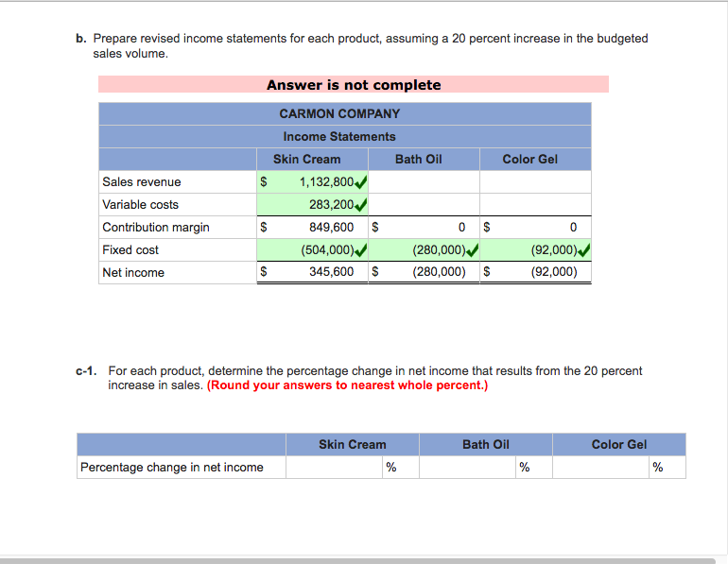Click the Contribution margin row label
This screenshot has height=564, width=728.
point(156,228)
